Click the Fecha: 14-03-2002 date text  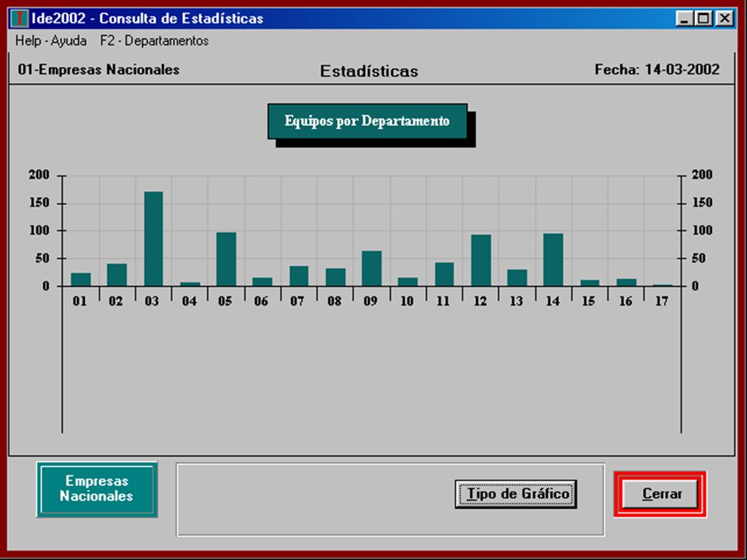click(x=657, y=69)
